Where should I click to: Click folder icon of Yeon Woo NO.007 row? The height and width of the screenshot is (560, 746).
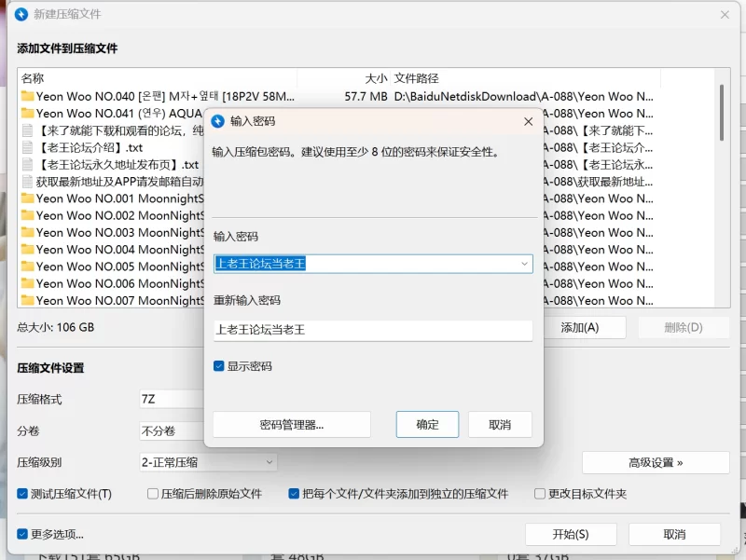[27, 300]
